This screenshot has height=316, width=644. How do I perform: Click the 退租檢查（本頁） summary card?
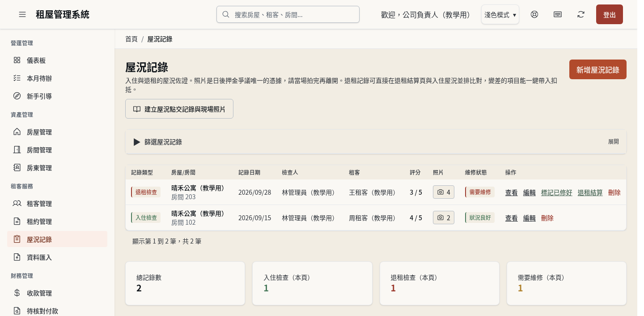click(x=439, y=283)
